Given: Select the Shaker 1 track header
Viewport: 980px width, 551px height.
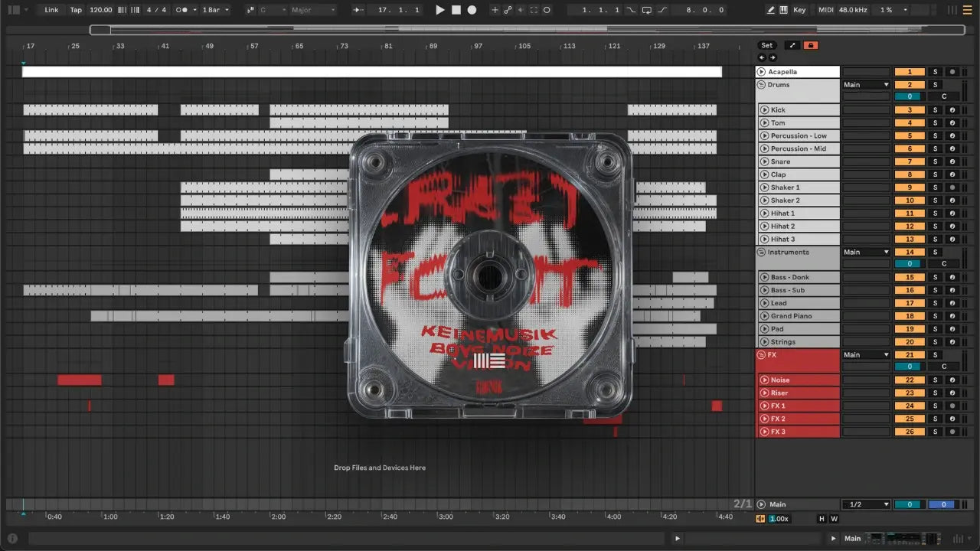Looking at the screenshot, I should 799,187.
